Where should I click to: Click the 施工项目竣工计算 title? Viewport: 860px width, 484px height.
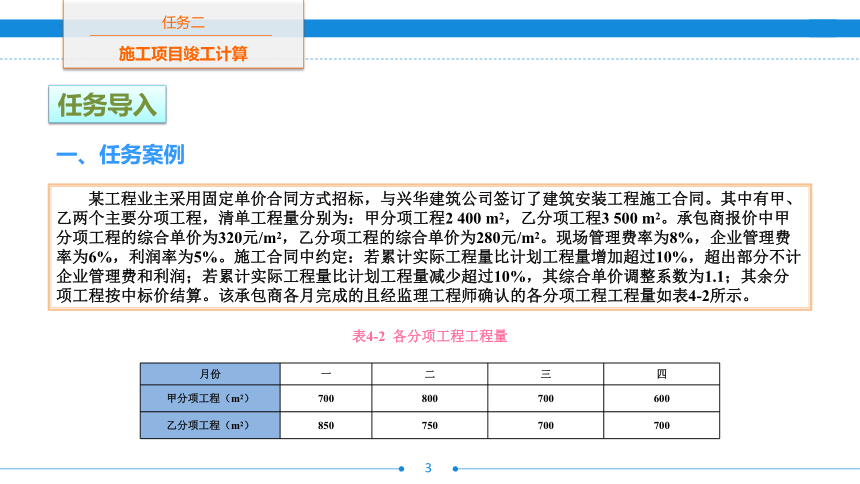[x=183, y=54]
